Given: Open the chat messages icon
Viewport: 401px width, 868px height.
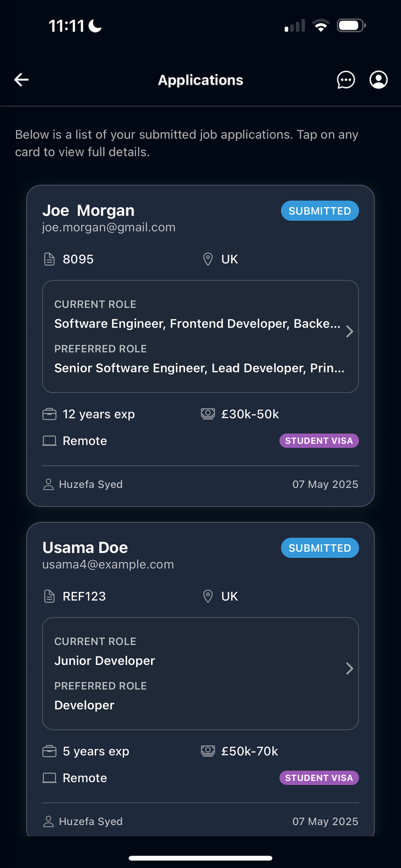Looking at the screenshot, I should click(346, 80).
